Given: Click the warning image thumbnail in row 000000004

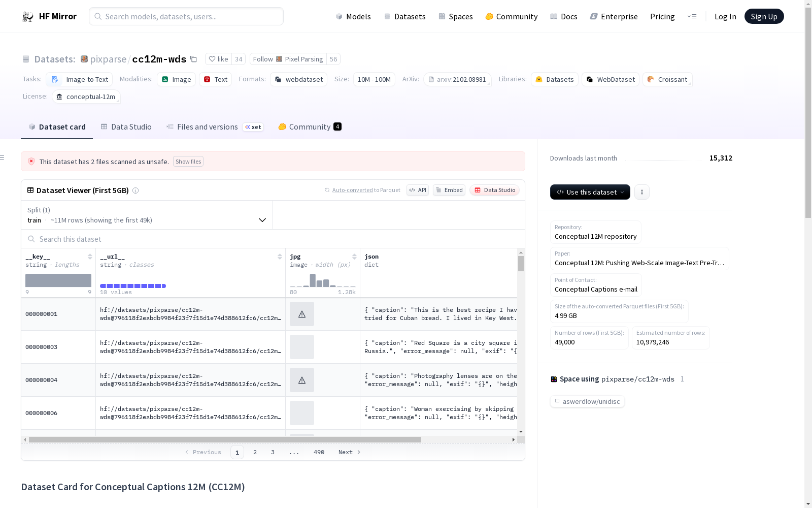Looking at the screenshot, I should coord(302,380).
